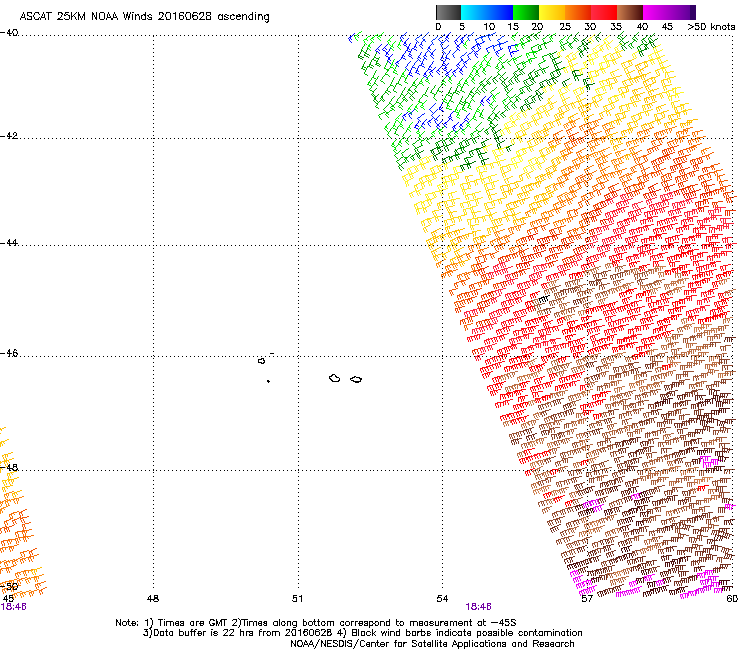Click the small island outline west of longitude 51
740x650 pixels.
coord(261,361)
